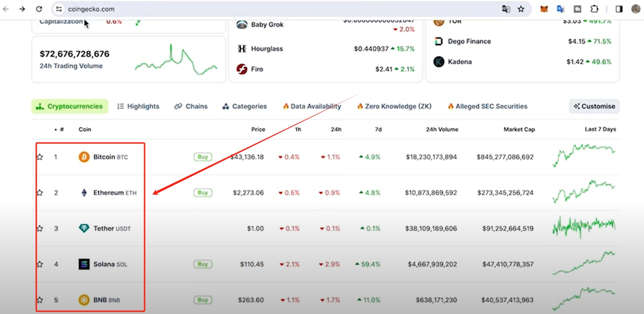Open the translate page icon in address bar
The width and height of the screenshot is (644, 314).
[x=506, y=9]
